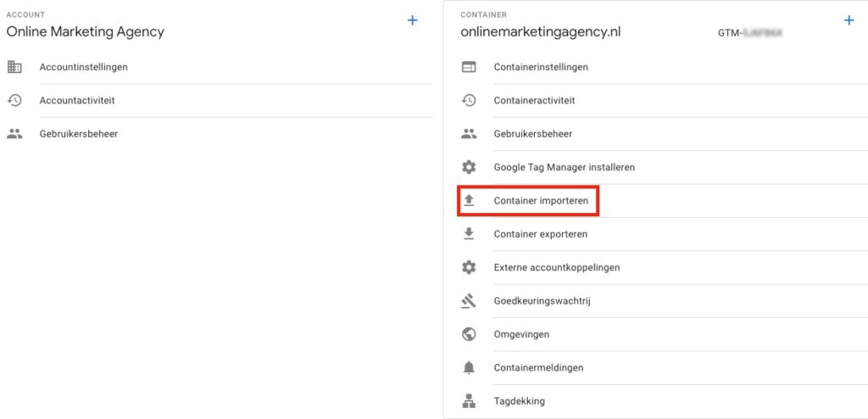This screenshot has width=868, height=419.
Task: Click the Accountinstellingen building icon
Action: pyautogui.click(x=14, y=67)
